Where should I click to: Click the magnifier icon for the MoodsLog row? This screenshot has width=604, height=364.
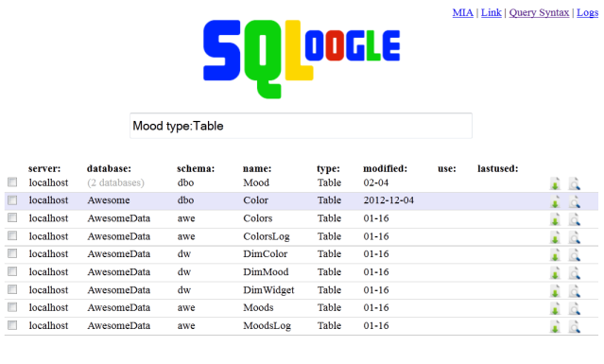pos(574,326)
